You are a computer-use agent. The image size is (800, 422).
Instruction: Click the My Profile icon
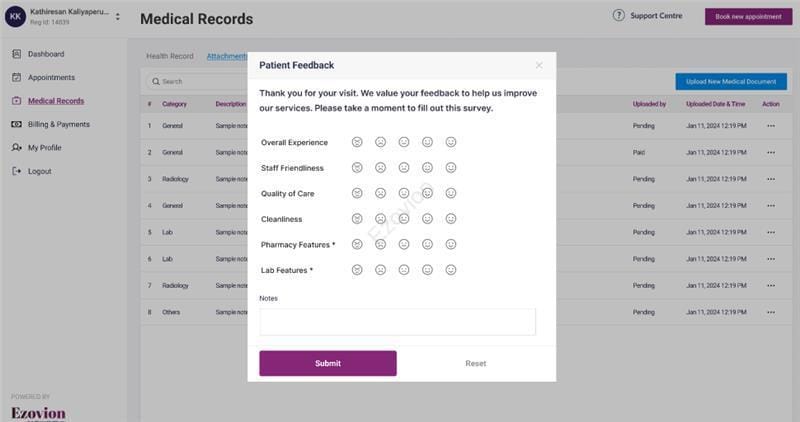click(x=17, y=148)
